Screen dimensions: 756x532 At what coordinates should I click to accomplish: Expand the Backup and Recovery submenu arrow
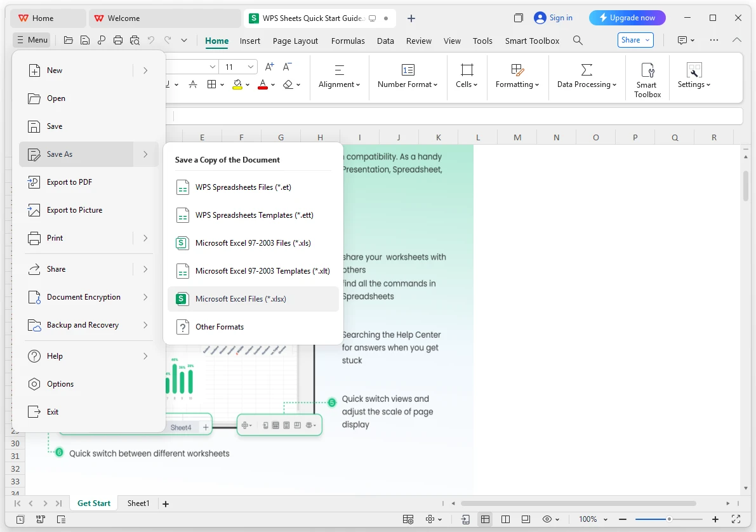[145, 325]
